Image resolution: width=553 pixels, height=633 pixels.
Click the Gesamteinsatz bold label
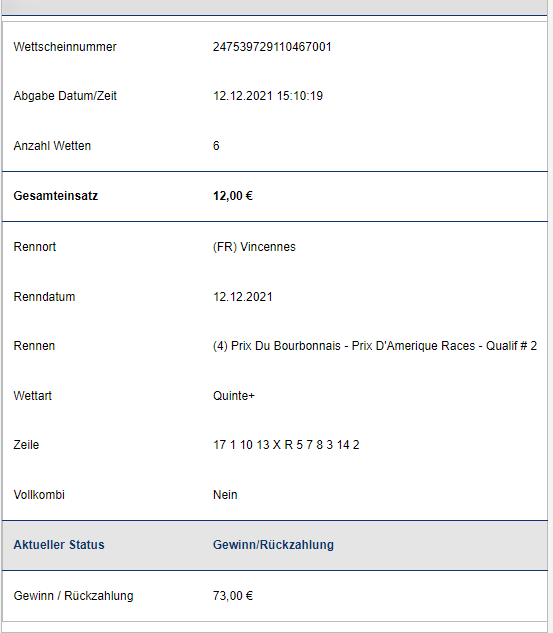(56, 196)
